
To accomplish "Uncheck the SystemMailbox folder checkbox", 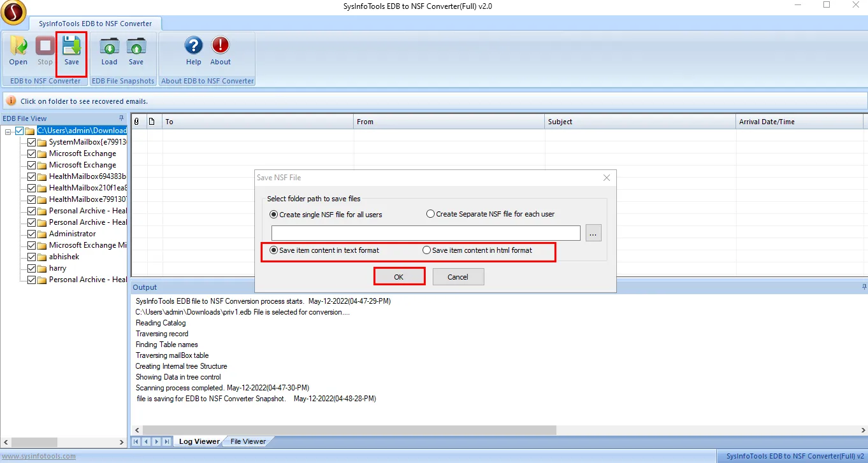I will 31,142.
